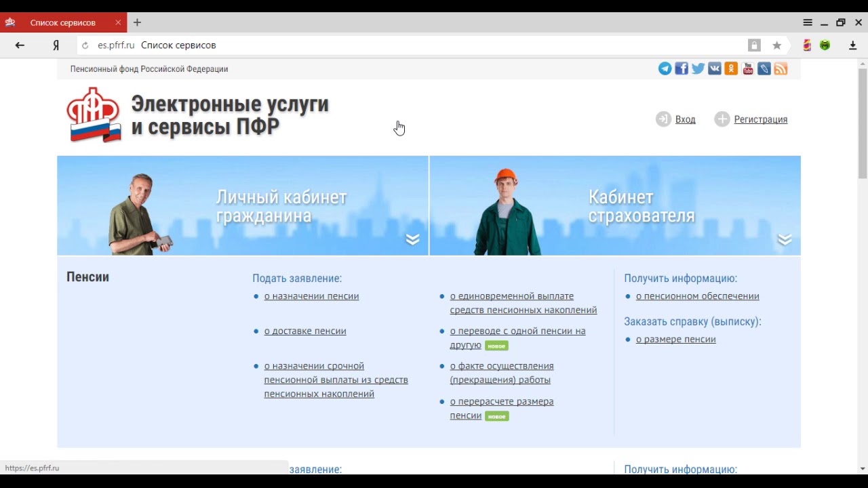
Task: Open the browser hamburger menu
Action: 808,22
